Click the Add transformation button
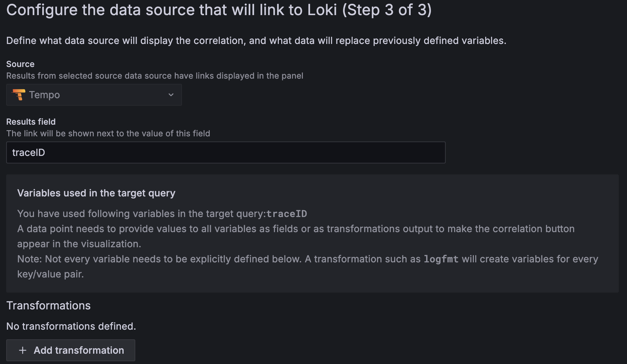Screen dimensions: 627x364 (70, 350)
